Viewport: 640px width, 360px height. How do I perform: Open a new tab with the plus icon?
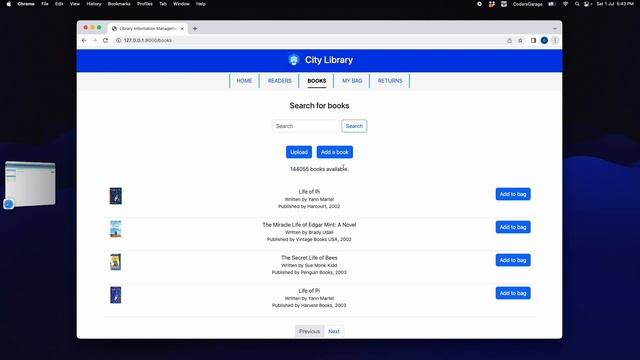point(195,29)
